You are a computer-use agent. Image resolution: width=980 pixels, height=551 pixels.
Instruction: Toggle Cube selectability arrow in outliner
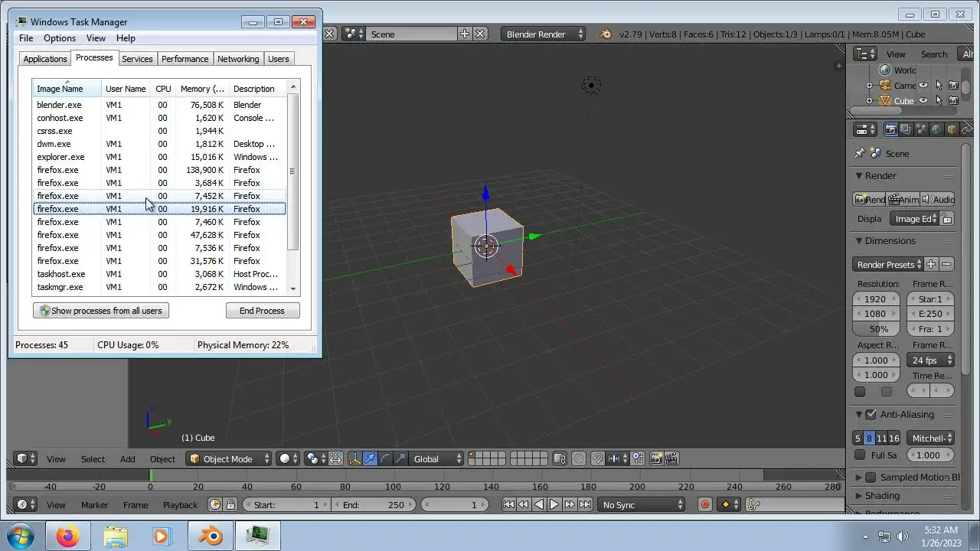pos(939,100)
